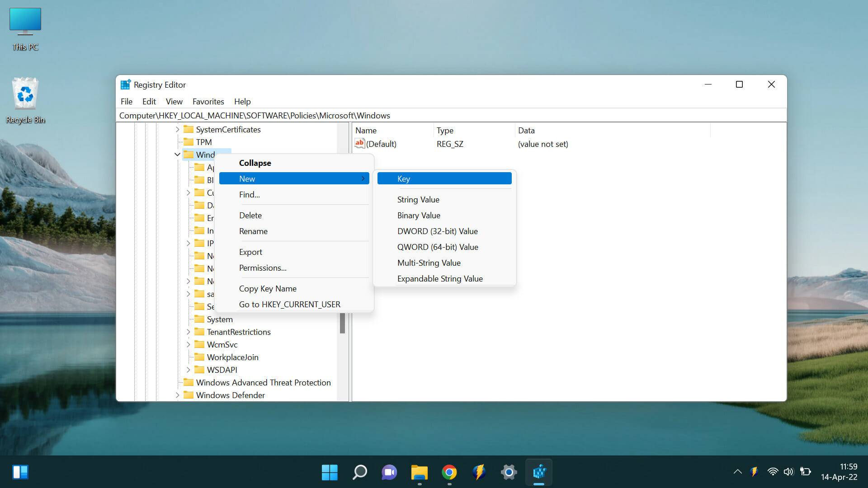Click Go to HKEY_CURRENT_USER
This screenshot has height=488, width=868.
click(290, 304)
